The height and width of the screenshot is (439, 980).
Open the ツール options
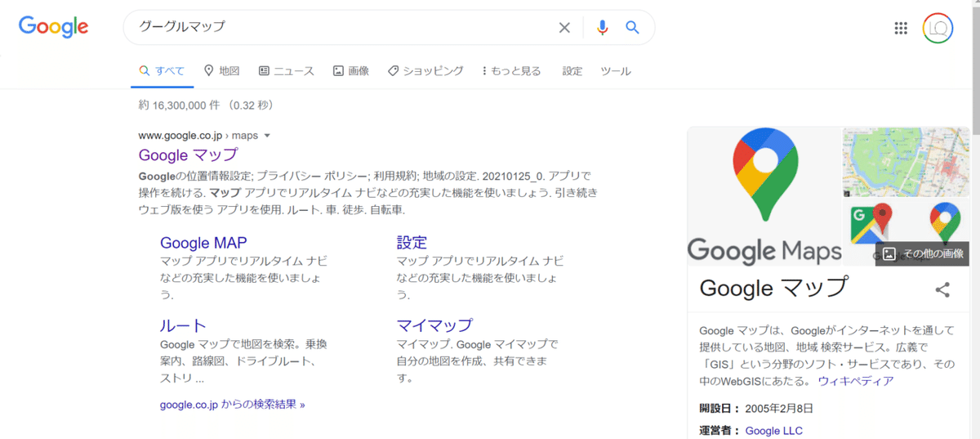coord(616,71)
